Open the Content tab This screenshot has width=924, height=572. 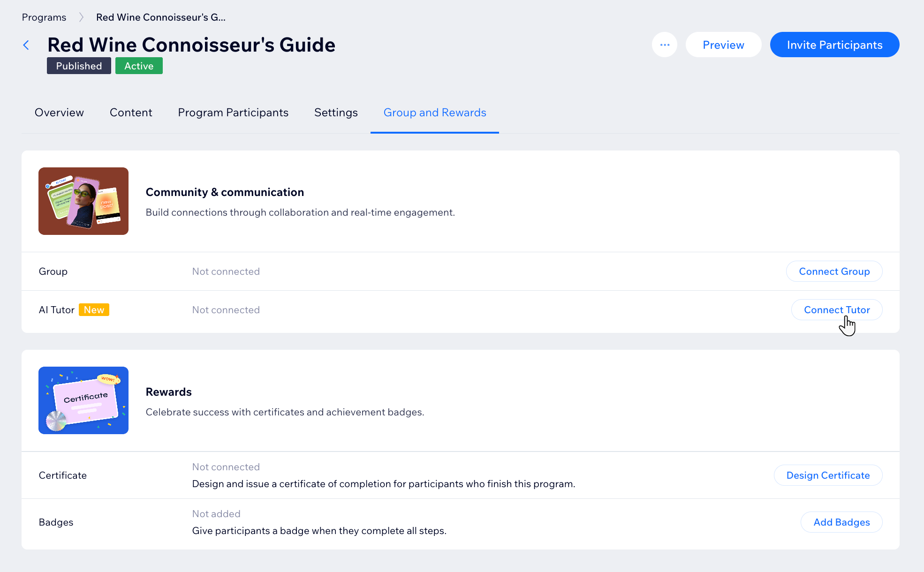click(131, 113)
